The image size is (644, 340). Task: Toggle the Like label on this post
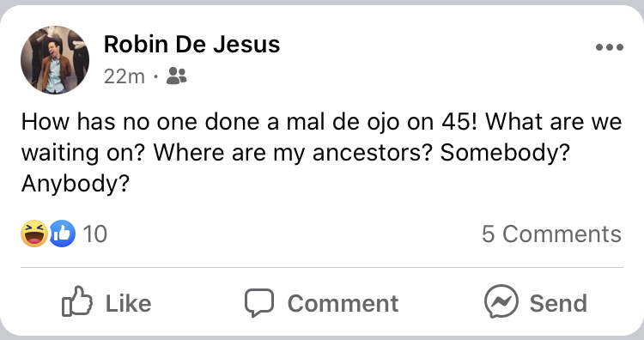click(129, 303)
